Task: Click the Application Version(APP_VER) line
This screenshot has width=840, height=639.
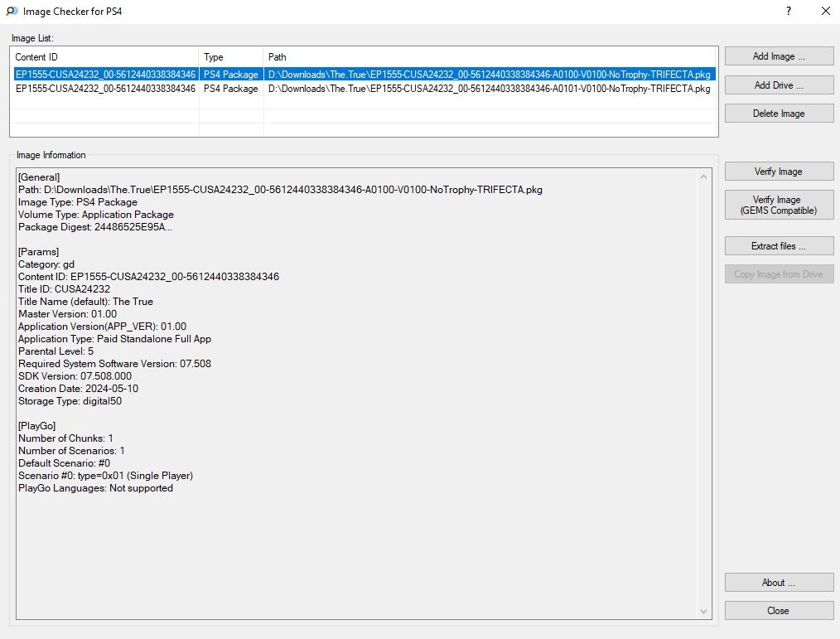Action: click(x=103, y=326)
